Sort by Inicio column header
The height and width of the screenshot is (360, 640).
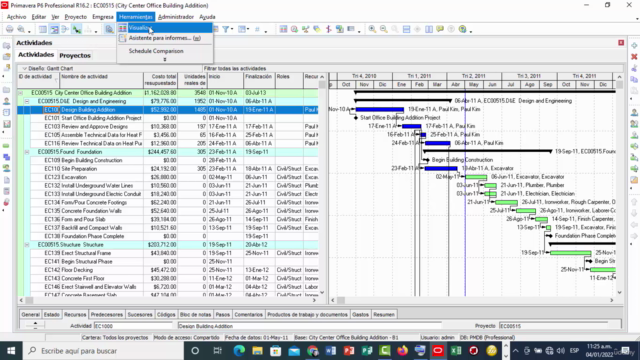(225, 80)
